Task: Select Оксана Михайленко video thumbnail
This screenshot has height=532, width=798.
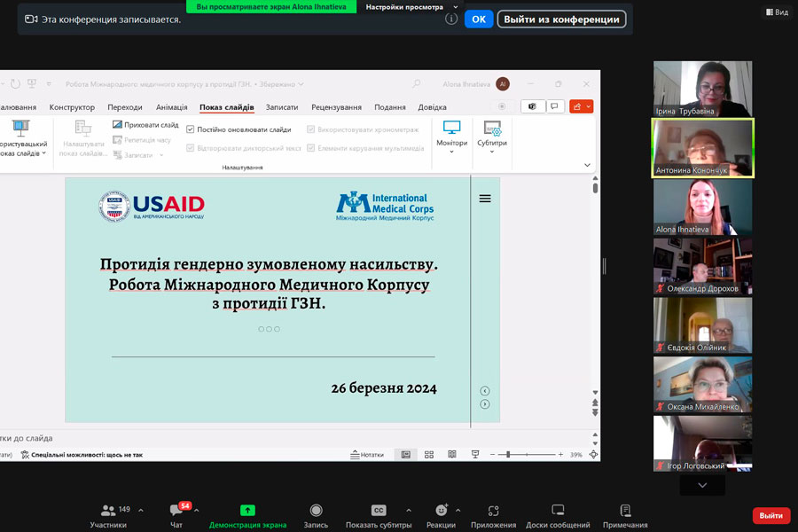Action: [x=702, y=384]
